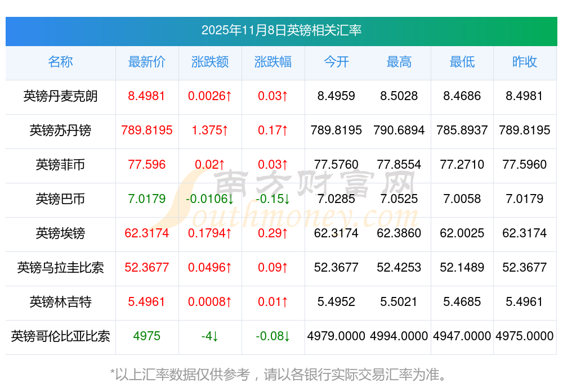Click change amount 0.0496↑
Image resolution: width=563 pixels, height=392 pixels.
tap(210, 267)
